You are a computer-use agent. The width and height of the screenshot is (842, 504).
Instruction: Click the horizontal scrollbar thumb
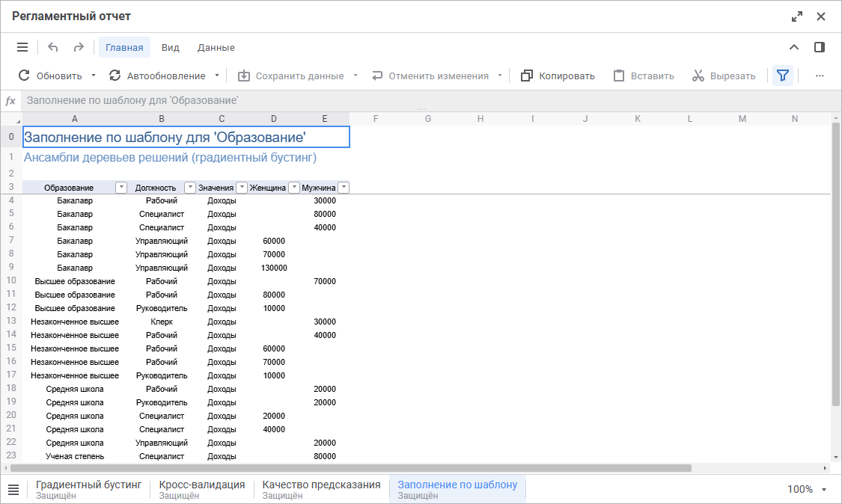tap(351, 468)
